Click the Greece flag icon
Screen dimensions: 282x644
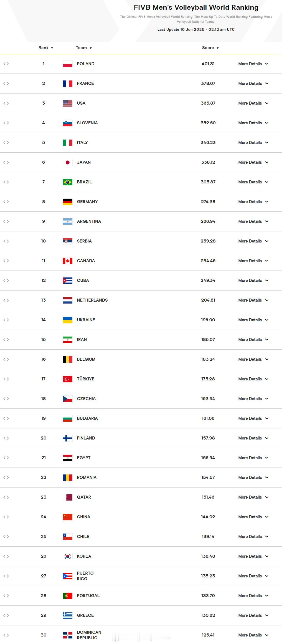(x=68, y=615)
